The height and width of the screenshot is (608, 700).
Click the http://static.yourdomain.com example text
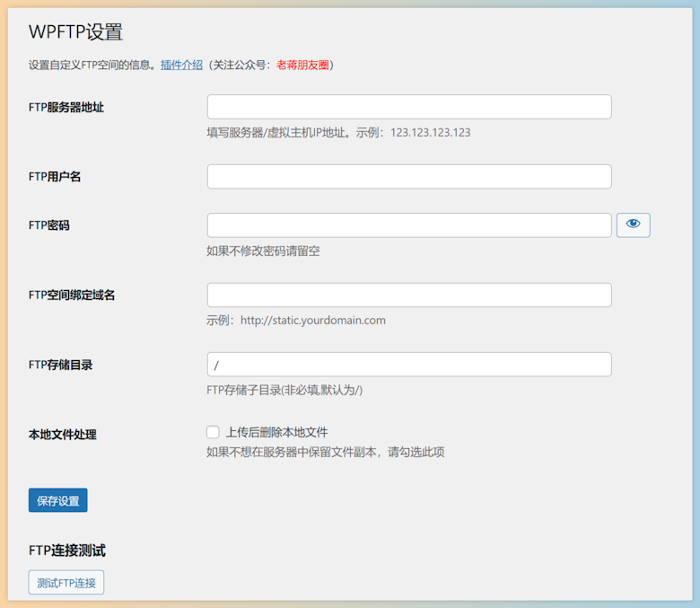313,321
